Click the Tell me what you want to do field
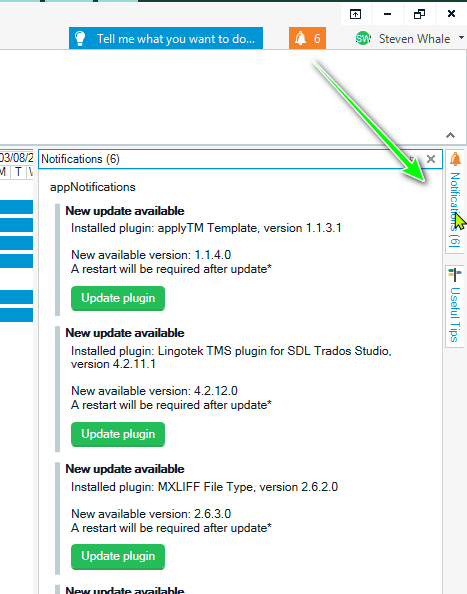 166,38
